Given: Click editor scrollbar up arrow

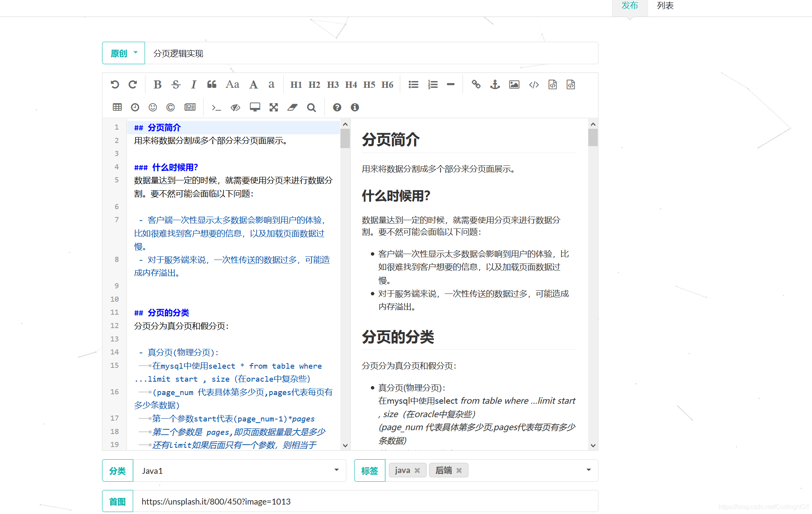Looking at the screenshot, I should click(x=345, y=124).
